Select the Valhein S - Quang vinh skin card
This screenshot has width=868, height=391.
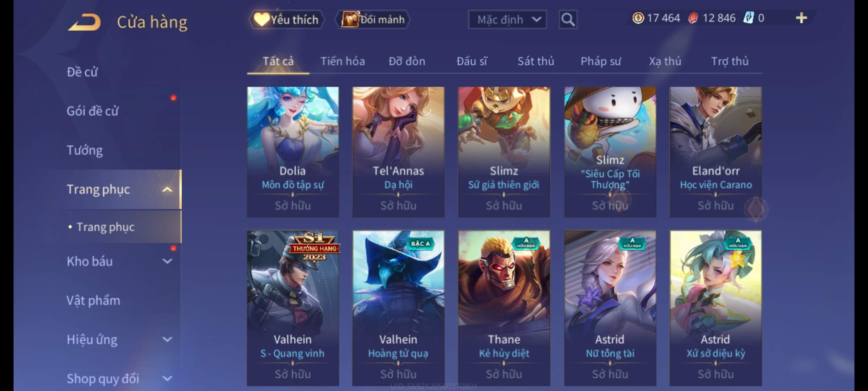pyautogui.click(x=293, y=308)
